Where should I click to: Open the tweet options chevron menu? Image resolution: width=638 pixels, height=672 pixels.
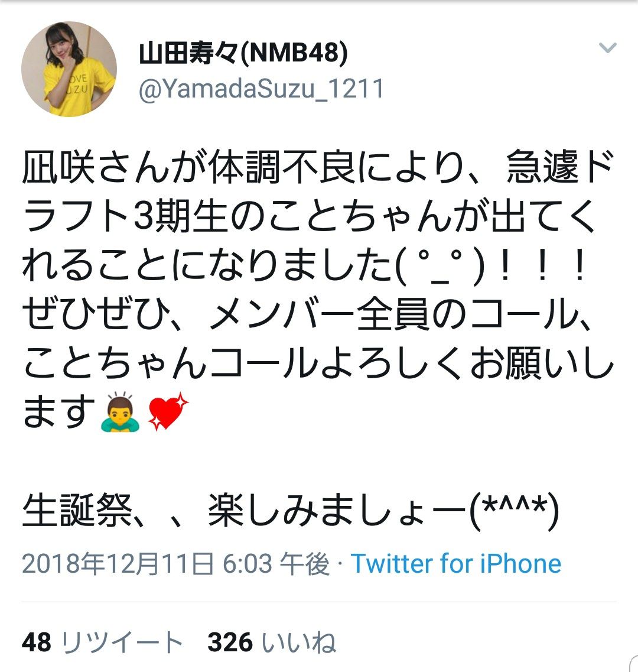608,47
